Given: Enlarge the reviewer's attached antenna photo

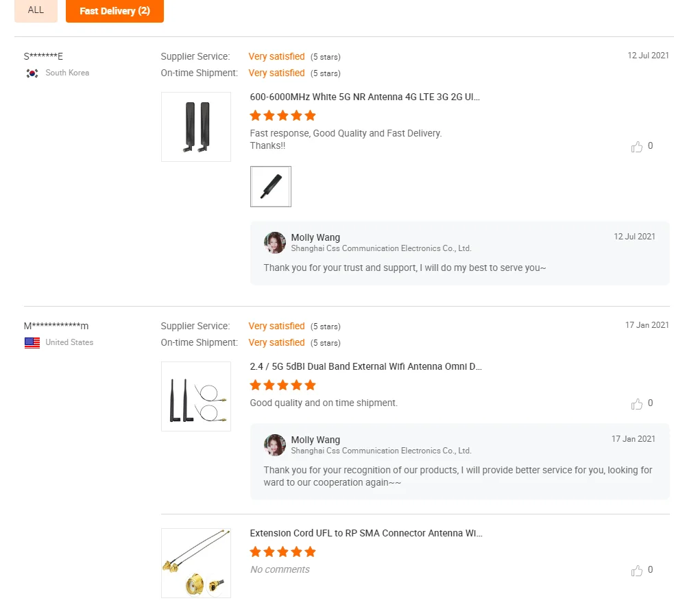Looking at the screenshot, I should click(271, 187).
